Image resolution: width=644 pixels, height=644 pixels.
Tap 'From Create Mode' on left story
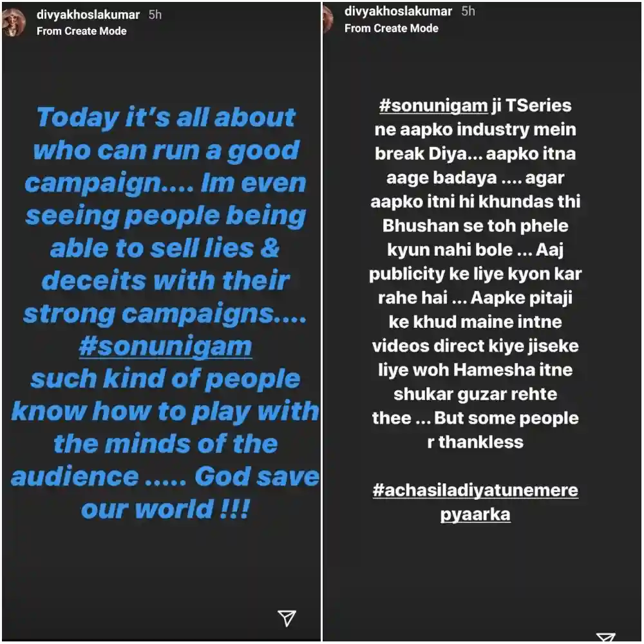tap(81, 31)
